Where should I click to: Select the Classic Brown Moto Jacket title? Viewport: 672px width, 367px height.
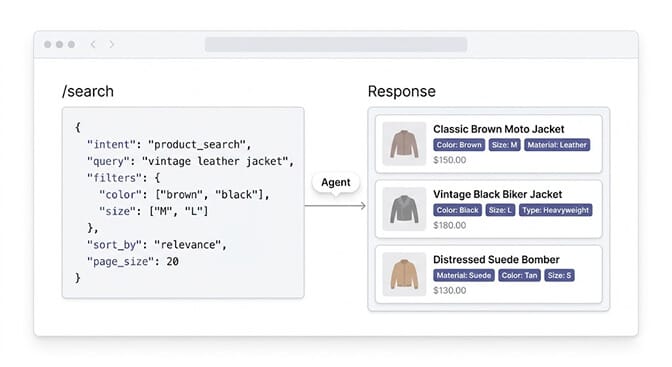(x=498, y=129)
